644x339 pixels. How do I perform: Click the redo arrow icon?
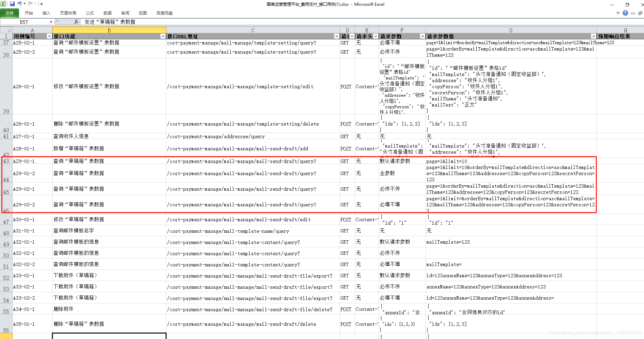pyautogui.click(x=30, y=4)
